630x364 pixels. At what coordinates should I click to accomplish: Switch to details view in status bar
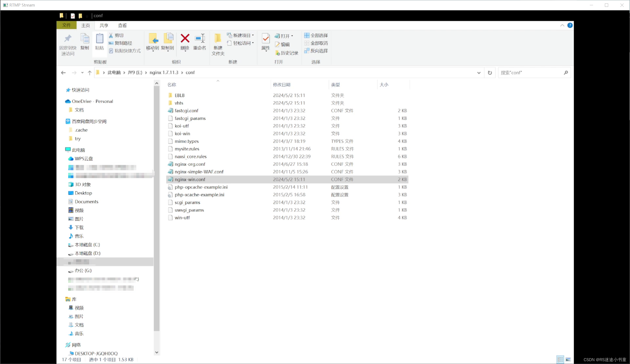(560, 359)
